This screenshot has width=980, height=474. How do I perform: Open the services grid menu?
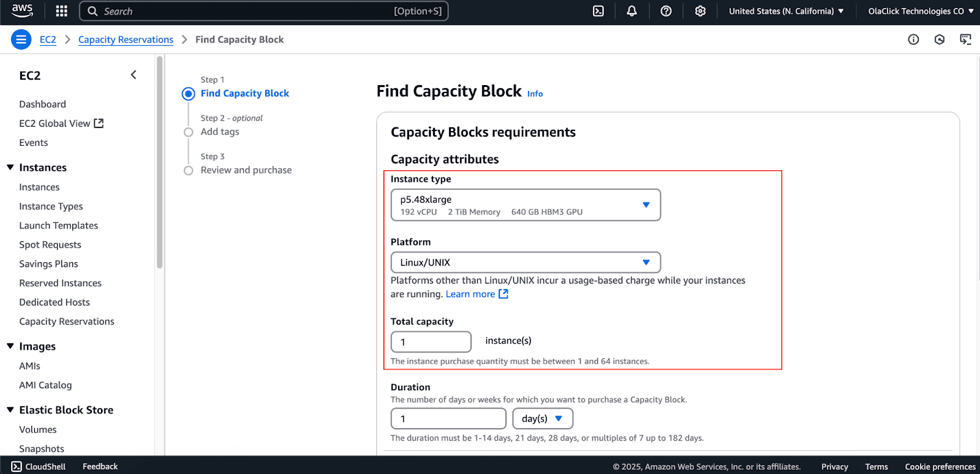click(61, 11)
